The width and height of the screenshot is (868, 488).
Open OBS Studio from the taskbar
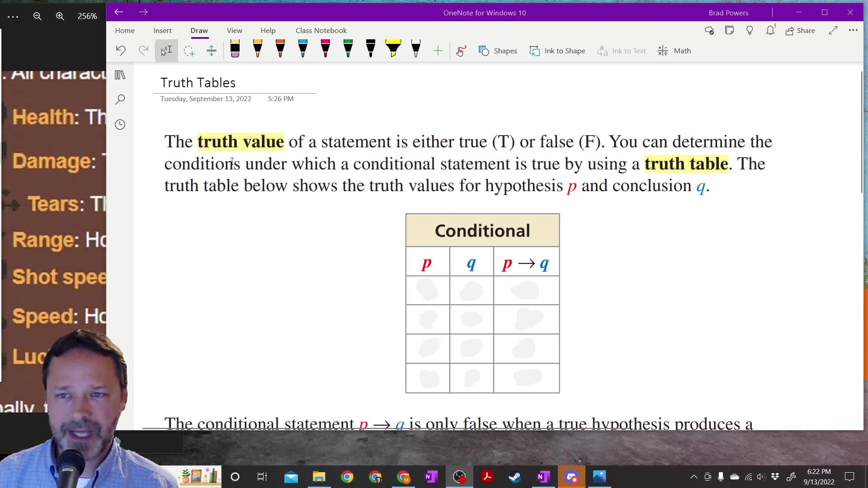[x=459, y=477]
